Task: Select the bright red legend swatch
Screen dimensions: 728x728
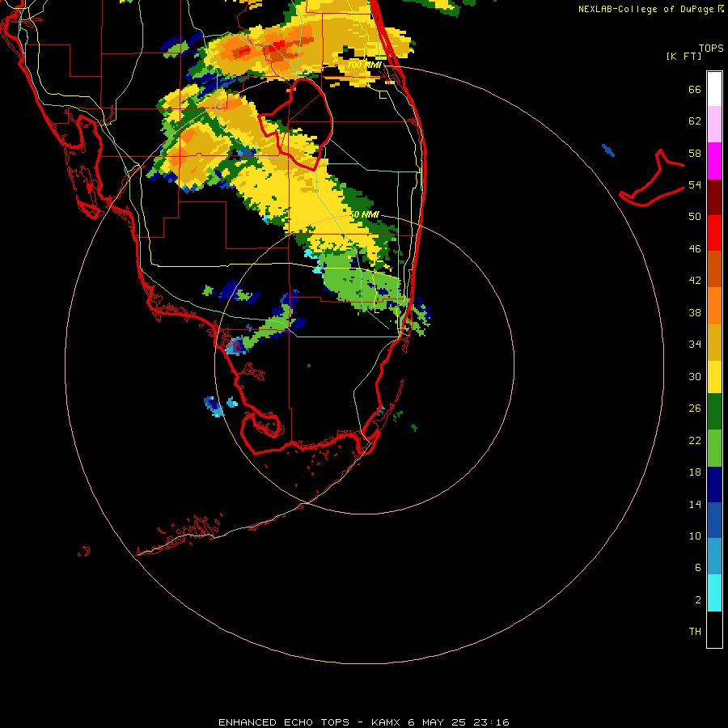Action: coord(714,233)
